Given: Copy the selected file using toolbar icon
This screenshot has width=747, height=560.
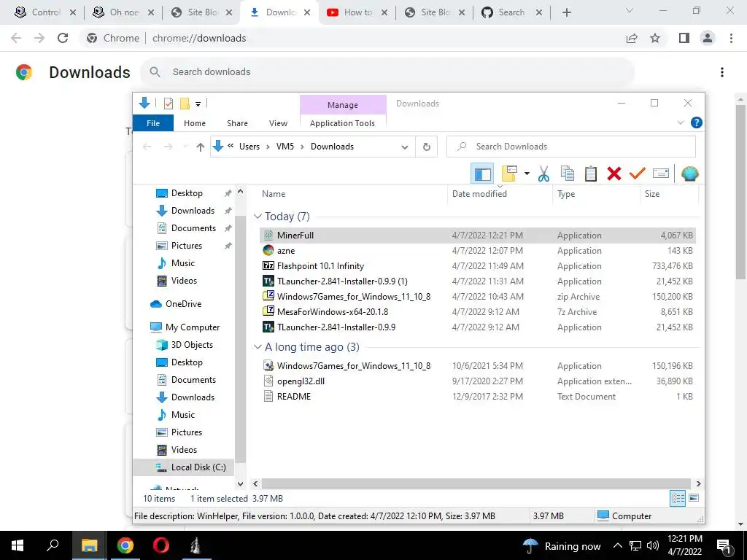Looking at the screenshot, I should 567,174.
